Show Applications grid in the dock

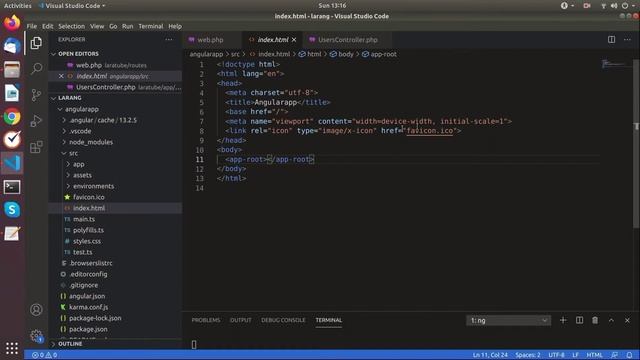(12, 348)
